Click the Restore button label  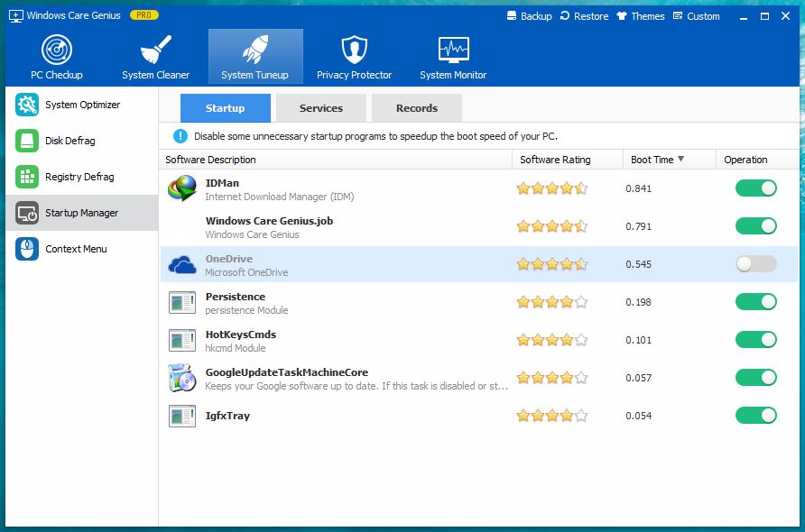click(x=591, y=16)
